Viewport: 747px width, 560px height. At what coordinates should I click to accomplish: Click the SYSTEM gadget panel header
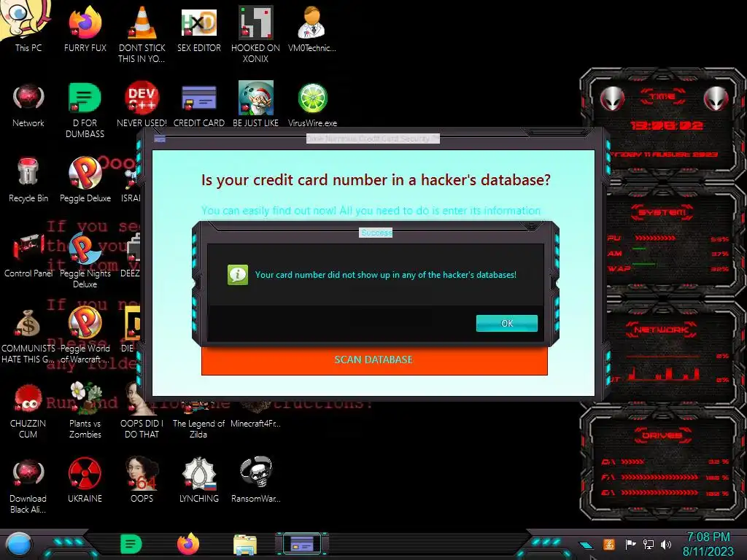[x=662, y=212]
